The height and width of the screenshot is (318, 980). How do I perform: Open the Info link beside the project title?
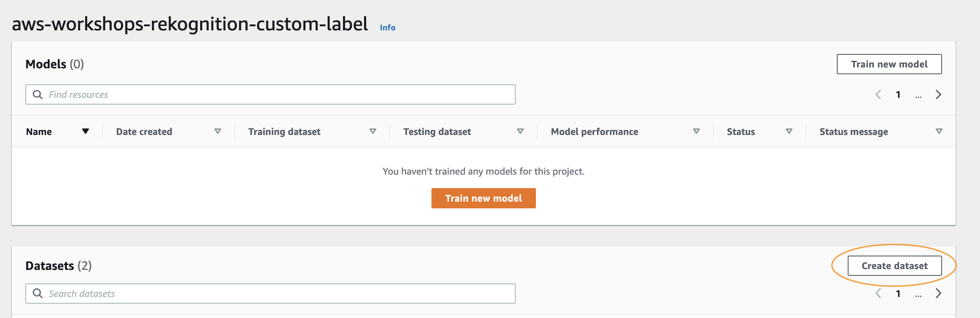[387, 27]
